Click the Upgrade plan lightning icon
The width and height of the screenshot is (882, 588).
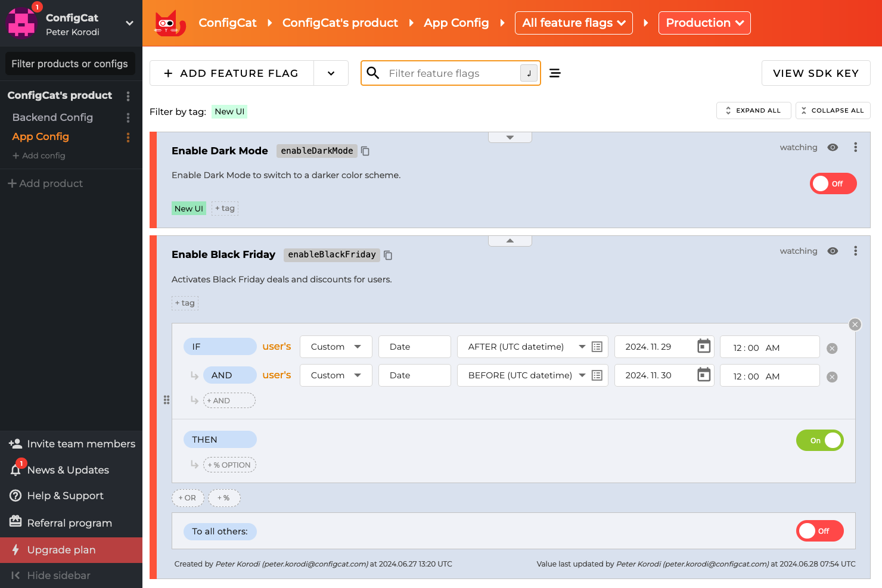pos(15,550)
